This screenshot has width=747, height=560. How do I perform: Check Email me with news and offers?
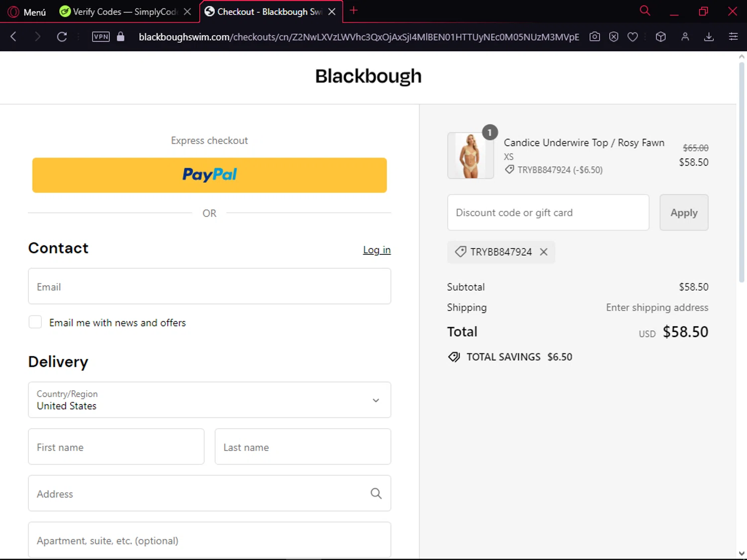[x=35, y=322]
